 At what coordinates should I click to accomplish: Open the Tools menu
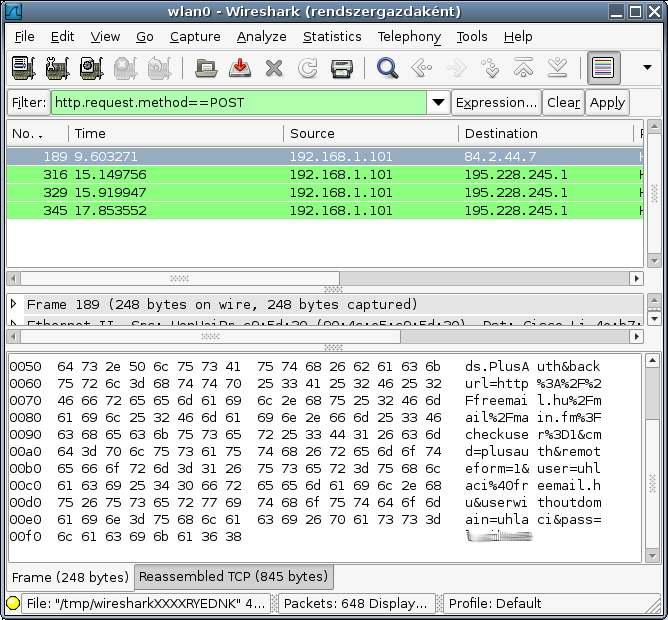coord(472,37)
